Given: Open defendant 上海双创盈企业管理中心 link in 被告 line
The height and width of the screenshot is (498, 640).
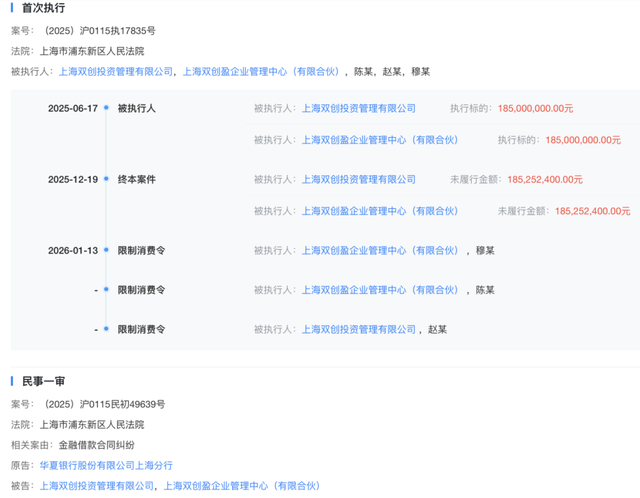Looking at the screenshot, I should pos(242,486).
